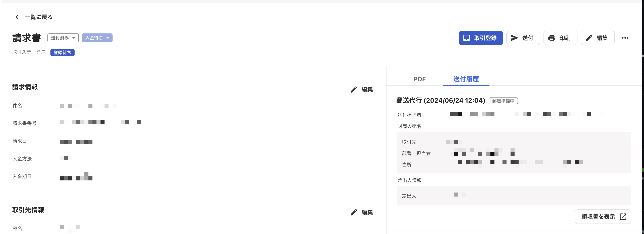Image resolution: width=644 pixels, height=234 pixels.
Task: Click the 取引登録 button label
Action: coord(485,38)
